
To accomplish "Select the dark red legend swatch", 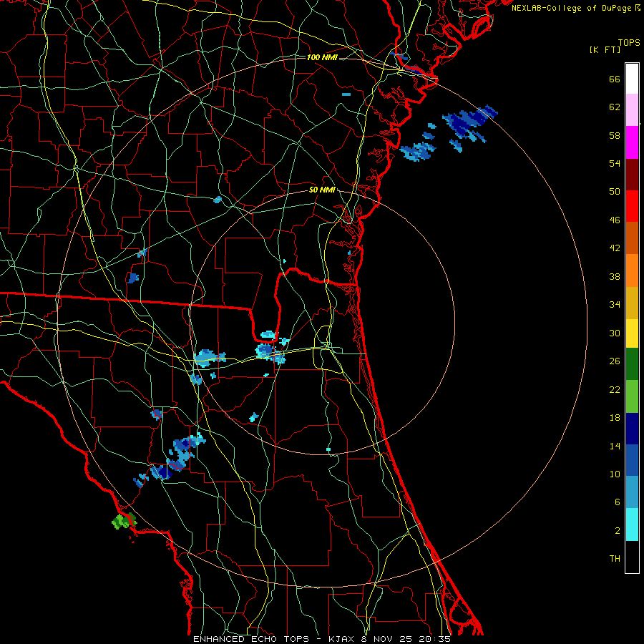I will tap(632, 175).
